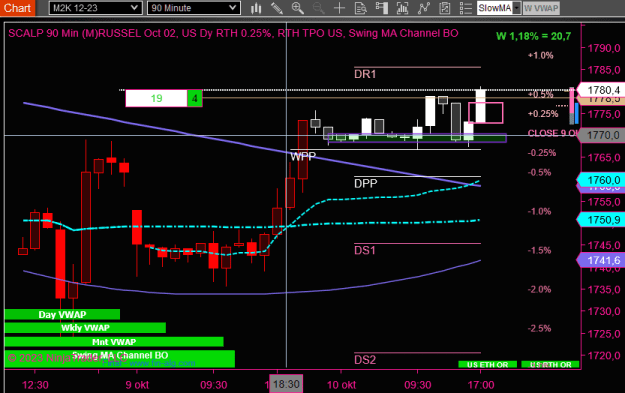Click the Zoom In magnifier icon
The height and width of the screenshot is (393, 625).
click(x=297, y=8)
